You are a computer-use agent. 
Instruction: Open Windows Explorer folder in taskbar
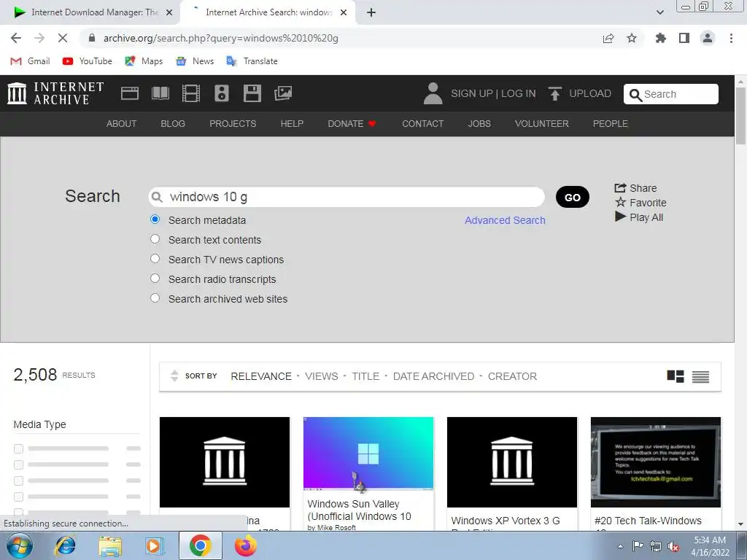(110, 545)
